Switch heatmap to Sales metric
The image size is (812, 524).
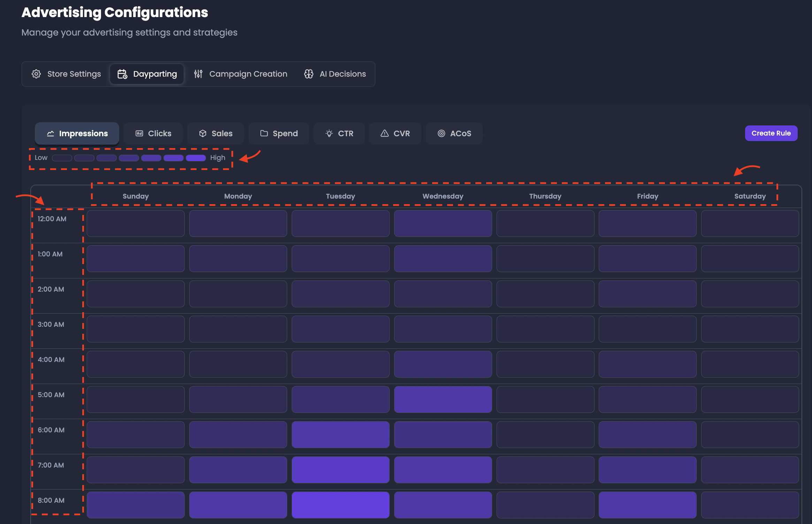(x=215, y=133)
